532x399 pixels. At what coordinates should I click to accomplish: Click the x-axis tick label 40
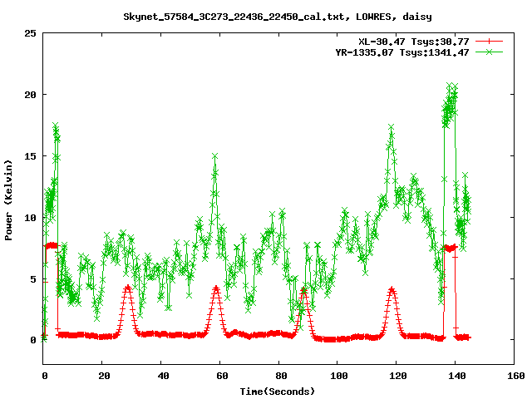[x=161, y=377]
